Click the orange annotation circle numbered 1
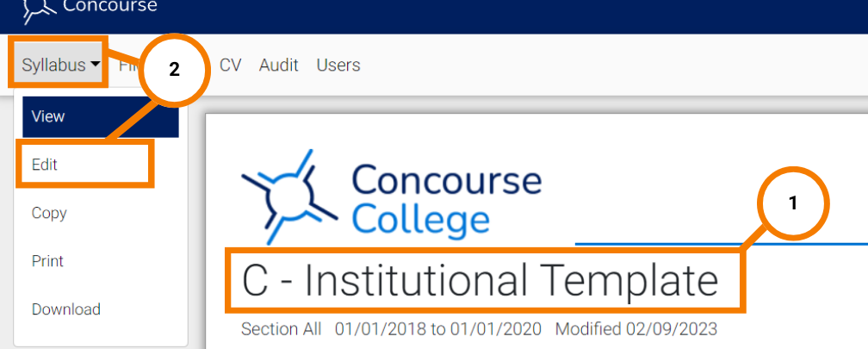The width and height of the screenshot is (868, 349). point(793,203)
